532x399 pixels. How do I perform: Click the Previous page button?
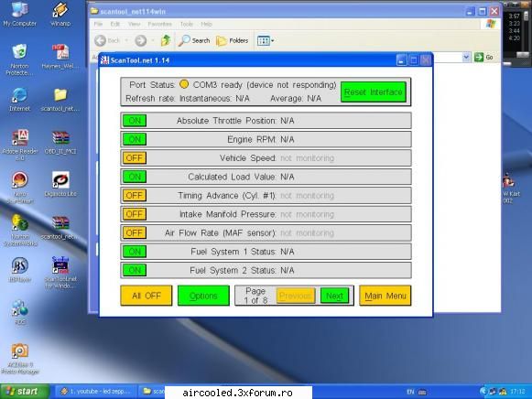[x=296, y=296]
